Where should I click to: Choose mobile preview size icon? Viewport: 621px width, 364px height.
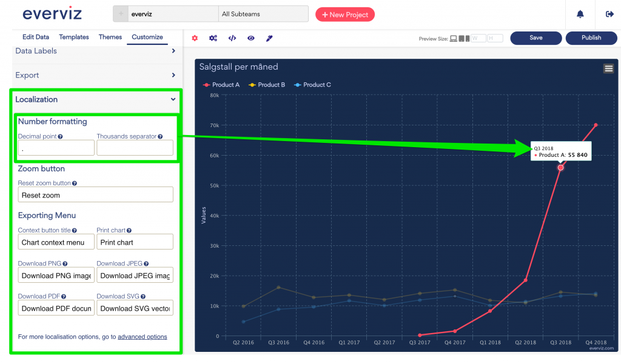pos(468,38)
